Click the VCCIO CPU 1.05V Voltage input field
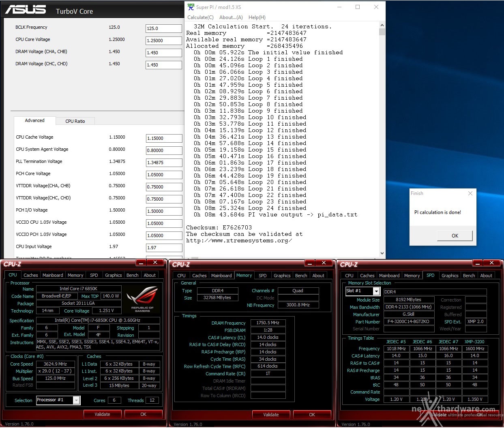This screenshot has width=504, height=428. coord(164,223)
